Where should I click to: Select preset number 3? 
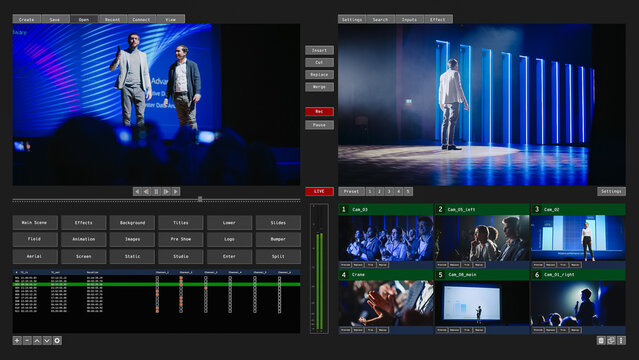click(x=389, y=191)
